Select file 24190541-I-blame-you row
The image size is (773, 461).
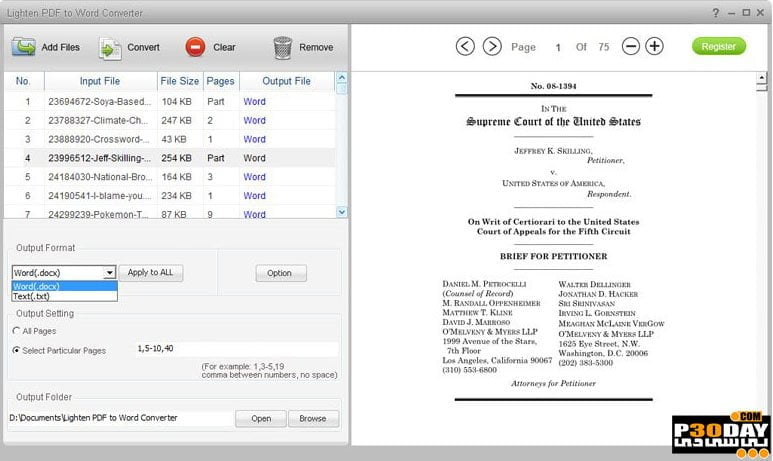coord(170,195)
